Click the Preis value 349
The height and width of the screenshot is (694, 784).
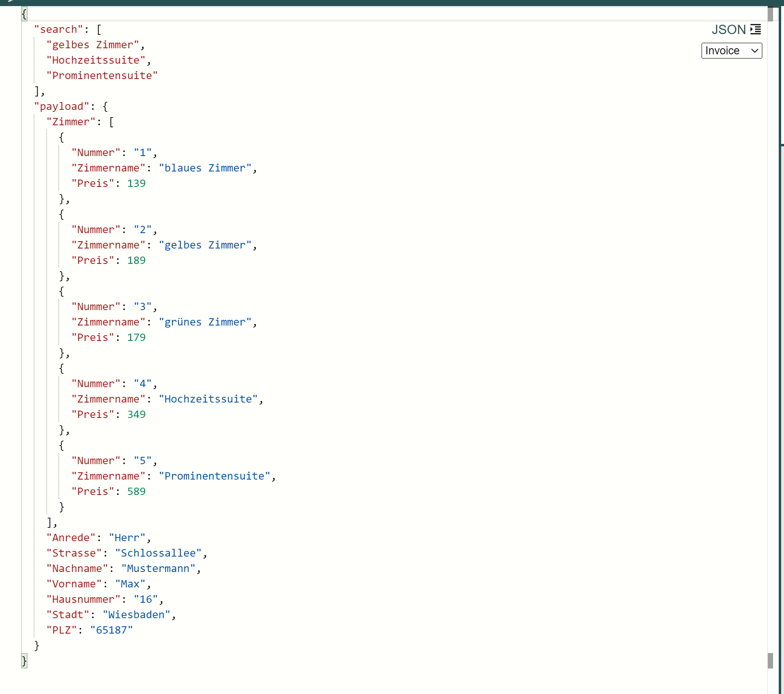[x=136, y=415]
